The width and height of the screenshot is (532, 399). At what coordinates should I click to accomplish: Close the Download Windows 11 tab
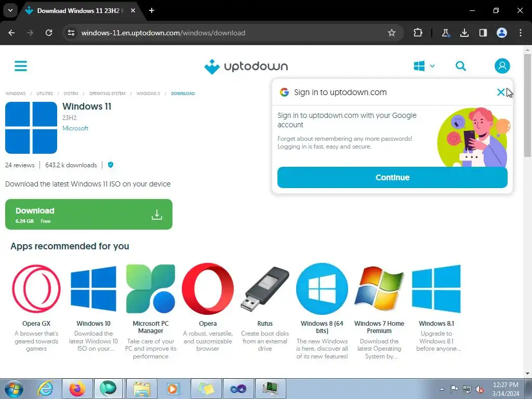click(133, 11)
